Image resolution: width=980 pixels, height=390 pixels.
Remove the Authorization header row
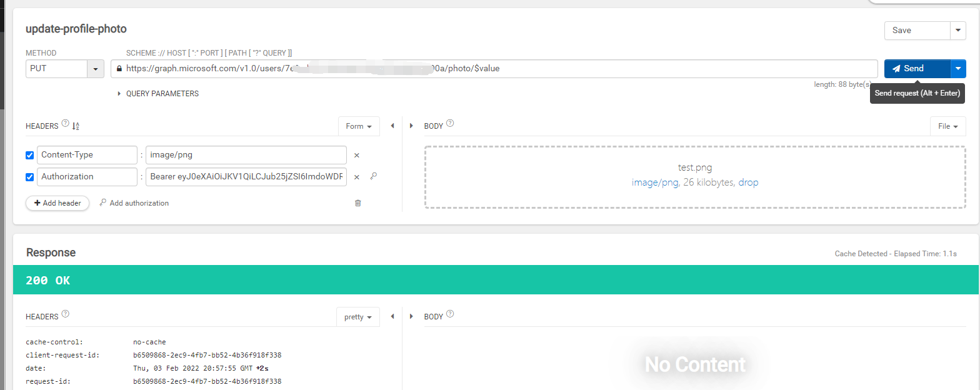click(x=357, y=177)
